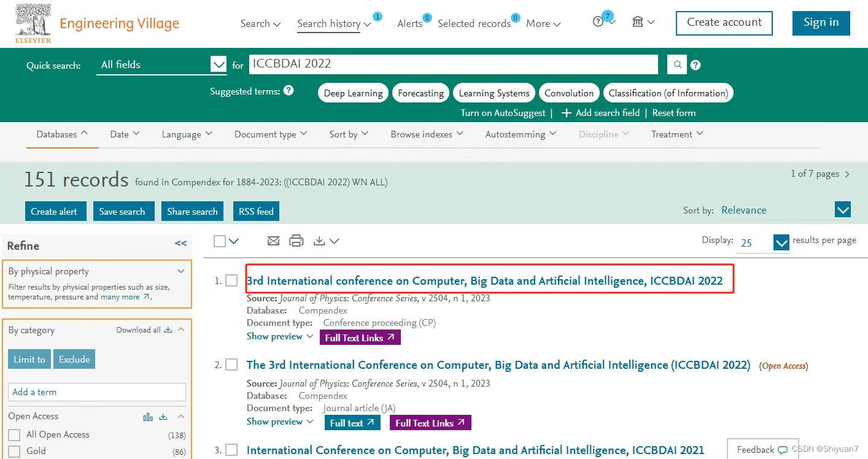
Task: Open Language filter tab
Action: [187, 134]
